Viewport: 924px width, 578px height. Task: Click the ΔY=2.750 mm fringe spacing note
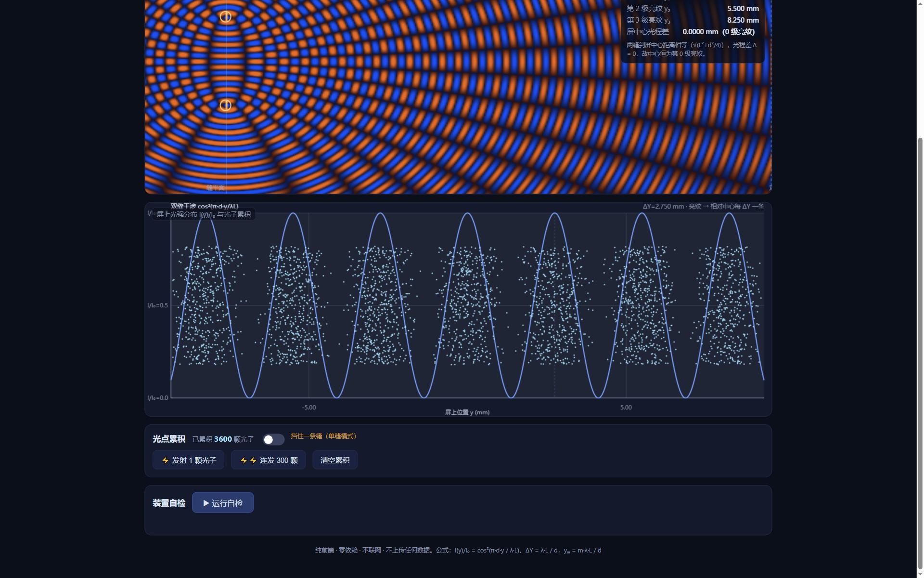tap(703, 206)
